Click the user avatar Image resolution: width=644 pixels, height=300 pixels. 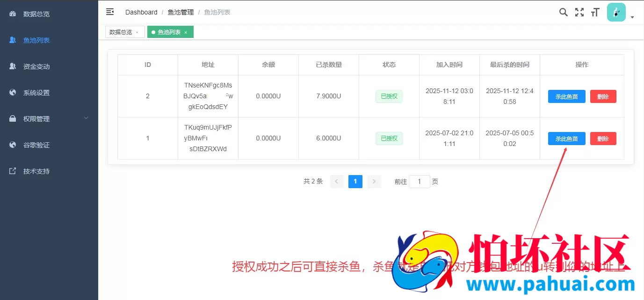(x=616, y=12)
